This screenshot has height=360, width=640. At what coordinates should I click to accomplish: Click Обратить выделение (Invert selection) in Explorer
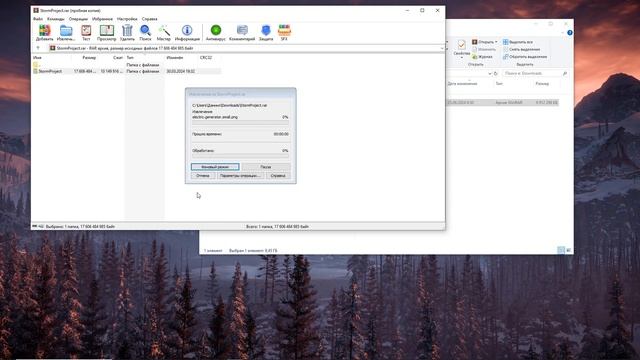[525, 57]
